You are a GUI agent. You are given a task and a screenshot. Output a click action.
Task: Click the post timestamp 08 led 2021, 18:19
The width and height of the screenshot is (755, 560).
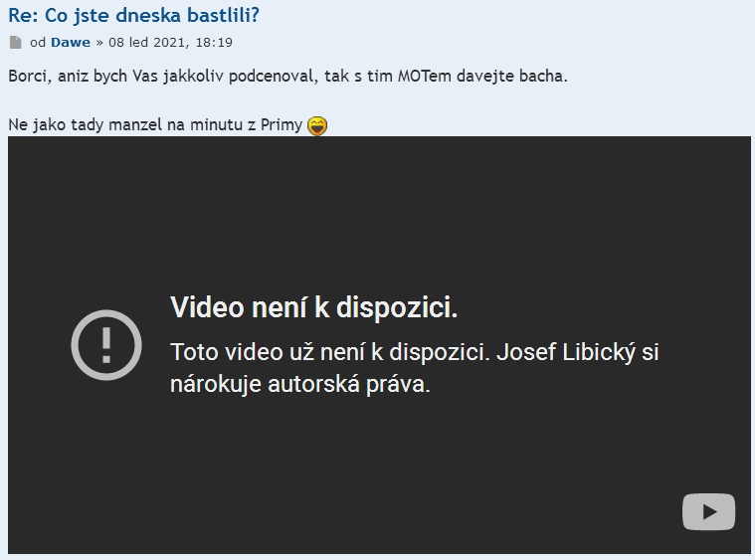click(170, 43)
